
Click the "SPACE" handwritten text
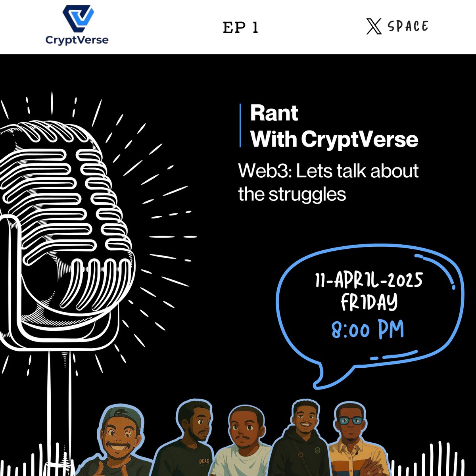[409, 27]
